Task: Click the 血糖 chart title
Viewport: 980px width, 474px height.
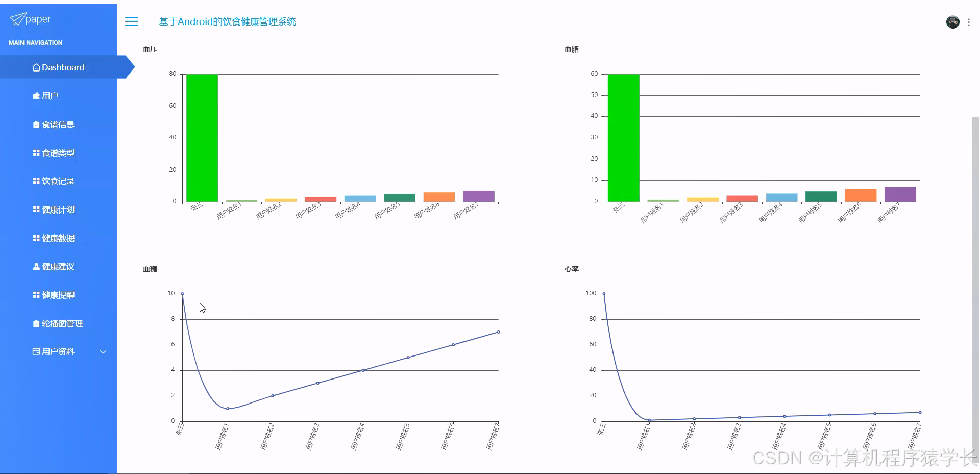Action: (x=150, y=269)
